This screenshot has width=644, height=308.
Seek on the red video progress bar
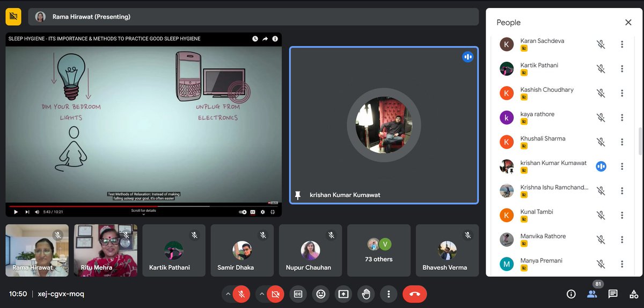click(143, 206)
